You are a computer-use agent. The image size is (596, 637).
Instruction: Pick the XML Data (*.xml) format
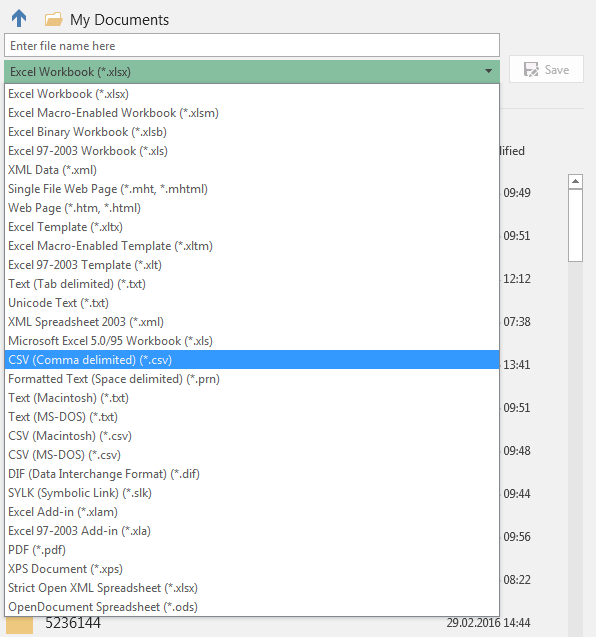click(252, 170)
